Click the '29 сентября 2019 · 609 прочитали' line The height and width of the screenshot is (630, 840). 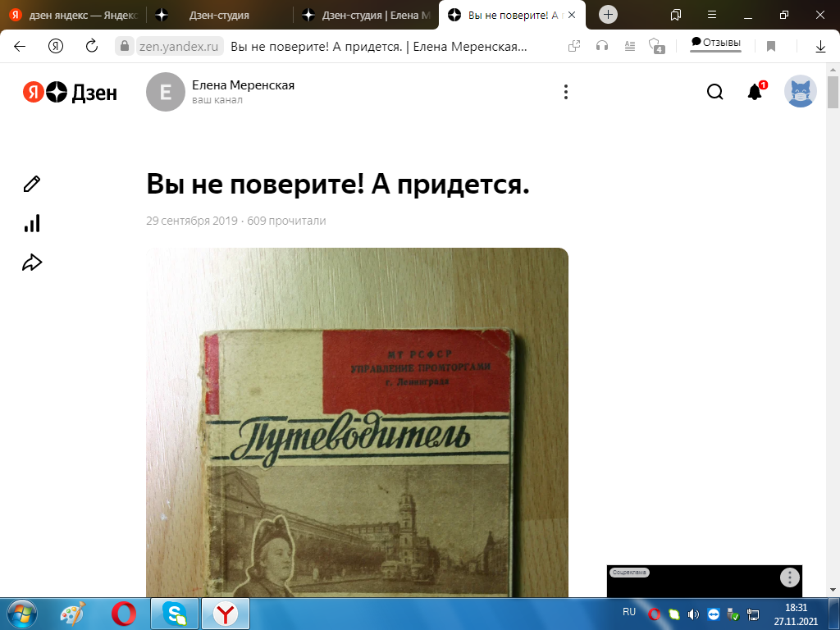[x=235, y=221]
